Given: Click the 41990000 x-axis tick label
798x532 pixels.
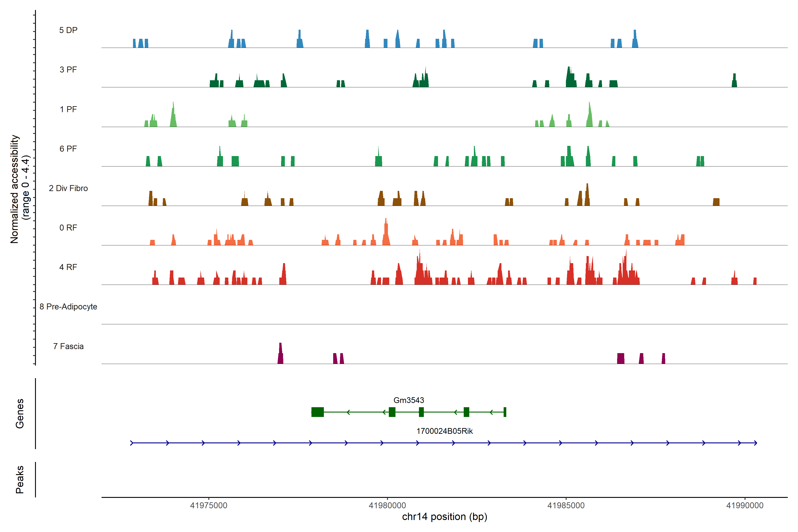Looking at the screenshot, I should (x=745, y=505).
